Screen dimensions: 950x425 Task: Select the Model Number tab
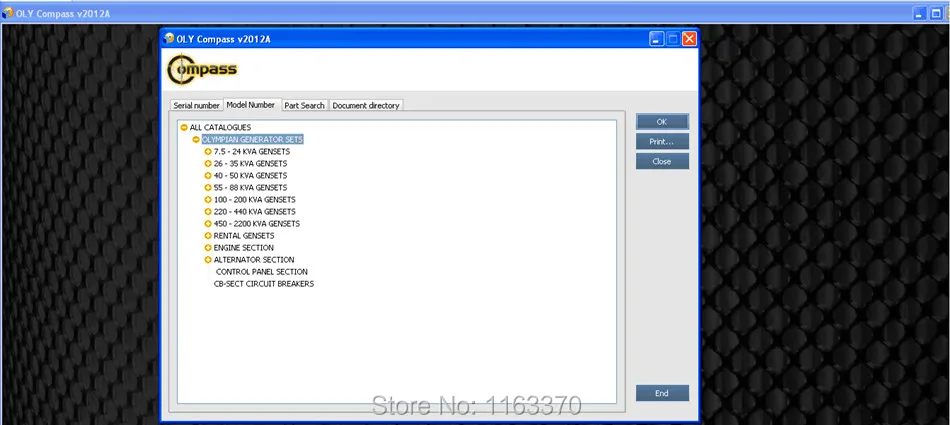[x=251, y=105]
